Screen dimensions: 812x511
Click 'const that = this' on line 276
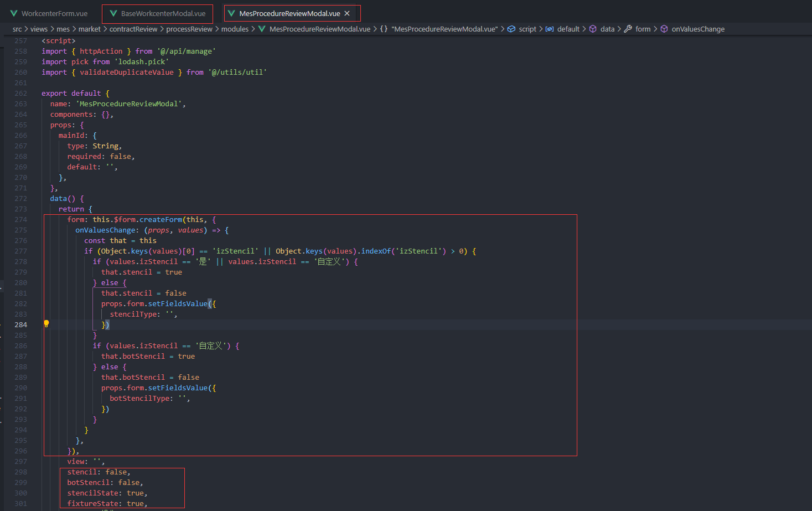(120, 240)
